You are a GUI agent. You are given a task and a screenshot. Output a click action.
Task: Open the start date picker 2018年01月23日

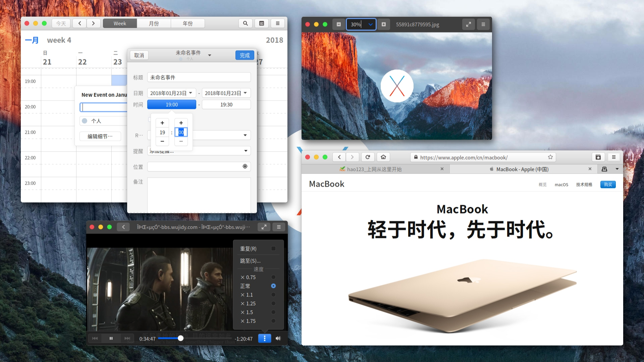(x=171, y=93)
